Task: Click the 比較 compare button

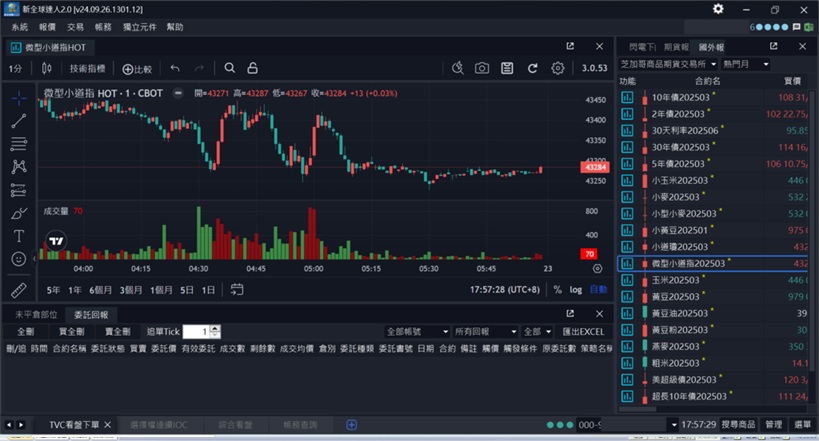Action: pyautogui.click(x=137, y=68)
